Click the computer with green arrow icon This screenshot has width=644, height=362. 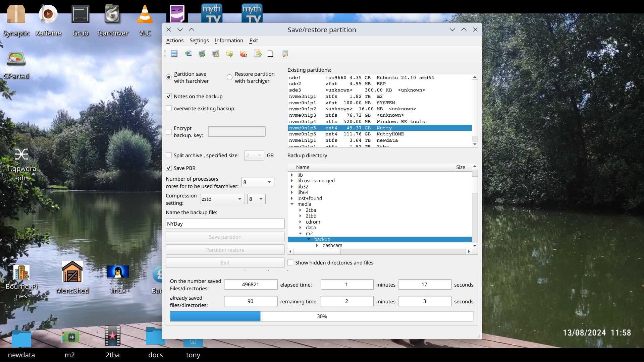[x=202, y=54]
